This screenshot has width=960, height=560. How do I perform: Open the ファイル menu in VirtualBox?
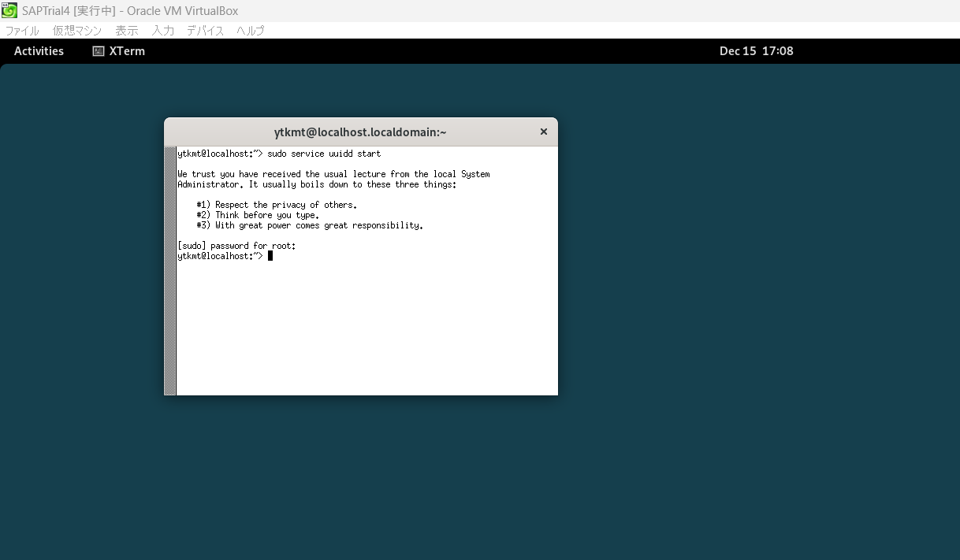pyautogui.click(x=21, y=31)
